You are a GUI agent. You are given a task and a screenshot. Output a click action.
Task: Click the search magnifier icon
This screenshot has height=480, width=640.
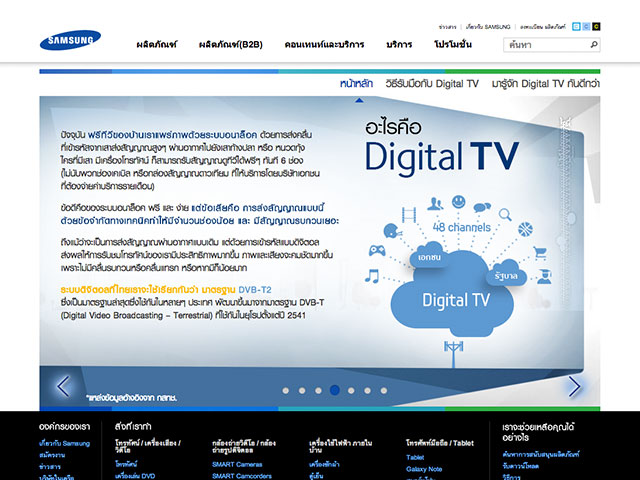coord(593,45)
